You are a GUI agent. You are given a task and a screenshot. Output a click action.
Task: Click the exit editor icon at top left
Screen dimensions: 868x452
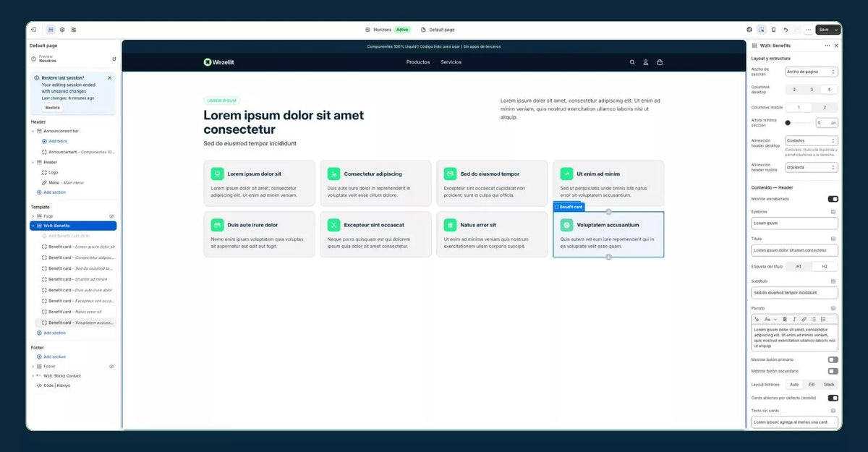pos(34,30)
